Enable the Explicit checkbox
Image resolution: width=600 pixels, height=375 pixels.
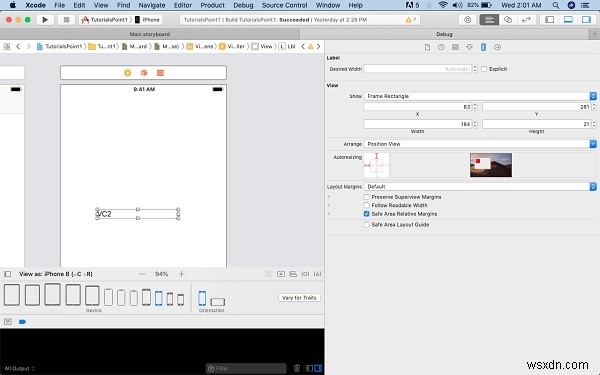pyautogui.click(x=484, y=69)
